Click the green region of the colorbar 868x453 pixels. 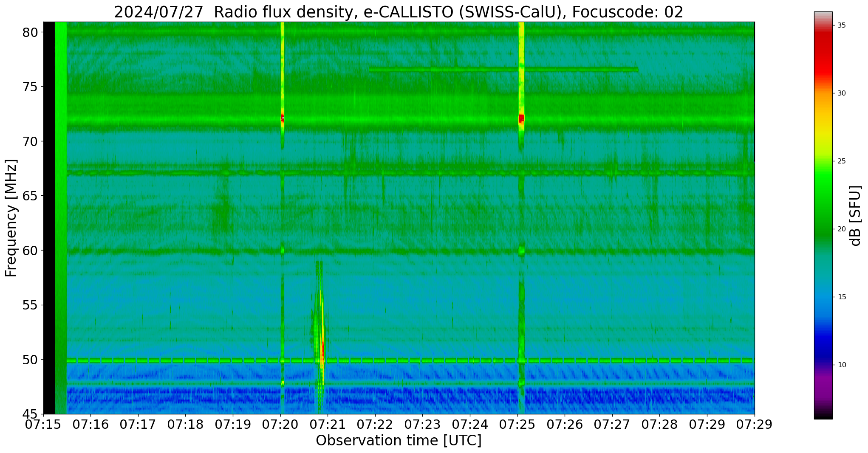tap(823, 204)
